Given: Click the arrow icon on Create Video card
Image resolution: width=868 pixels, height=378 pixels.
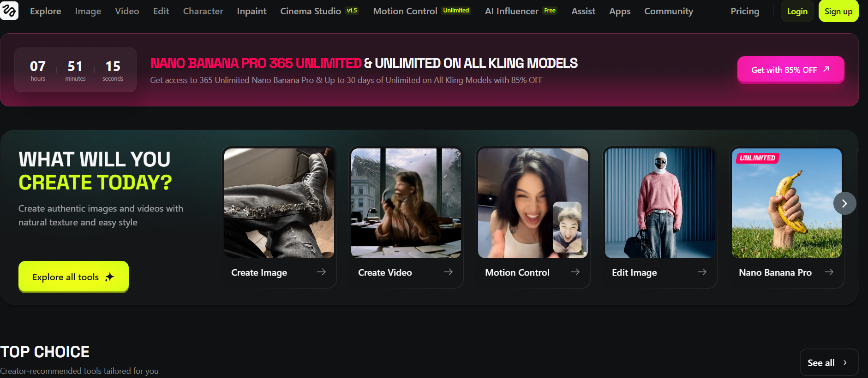Looking at the screenshot, I should coord(448,272).
